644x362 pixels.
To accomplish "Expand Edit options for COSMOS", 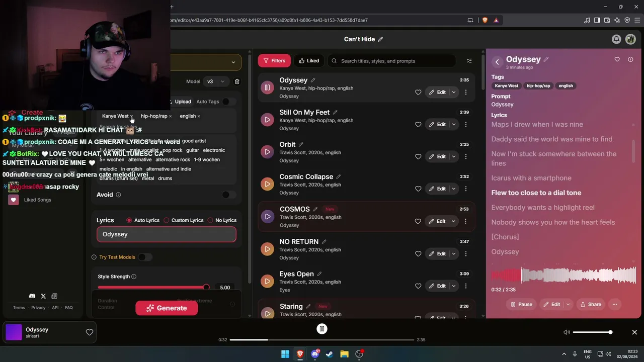I will (x=454, y=221).
